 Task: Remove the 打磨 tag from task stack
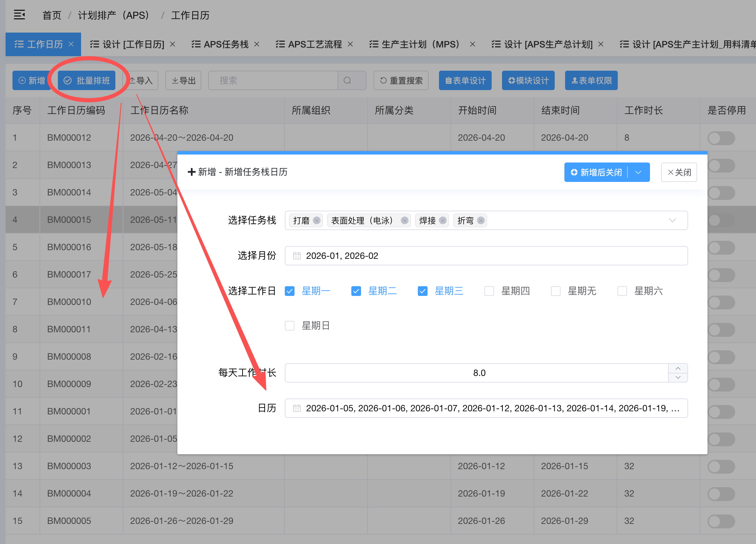pyautogui.click(x=316, y=220)
